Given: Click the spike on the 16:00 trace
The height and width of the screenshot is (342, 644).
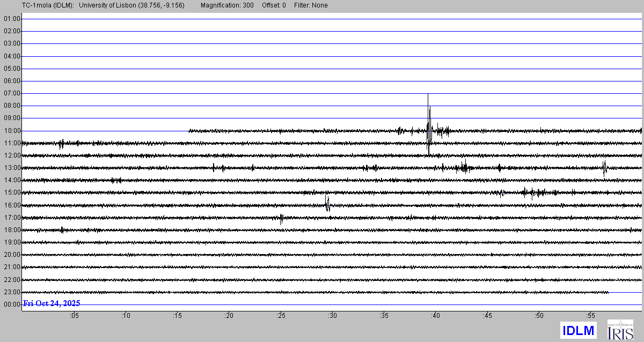Looking at the screenshot, I should point(327,204).
